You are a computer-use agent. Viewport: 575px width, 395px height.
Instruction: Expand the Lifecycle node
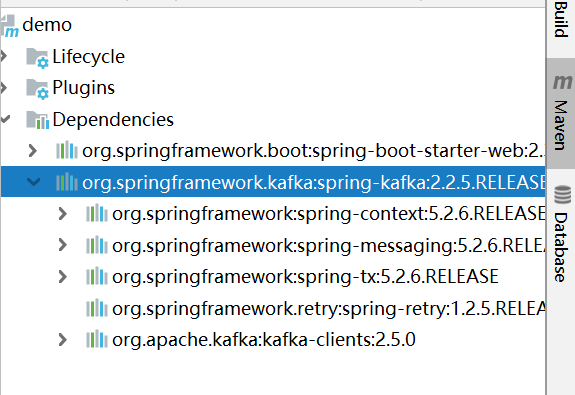coord(4,56)
